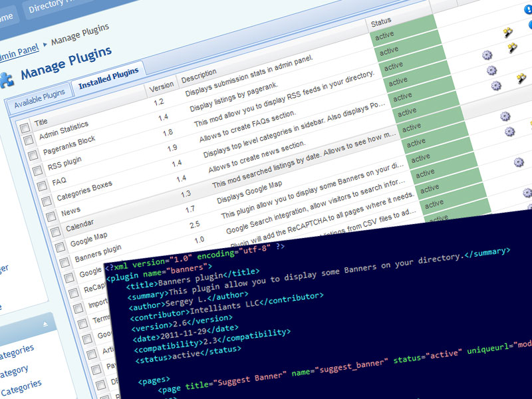Select the Categories Boxes title cell

[84, 191]
